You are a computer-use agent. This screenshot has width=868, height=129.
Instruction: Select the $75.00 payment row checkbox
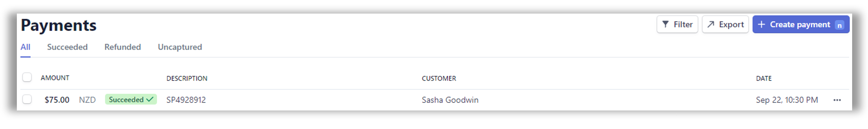[27, 99]
